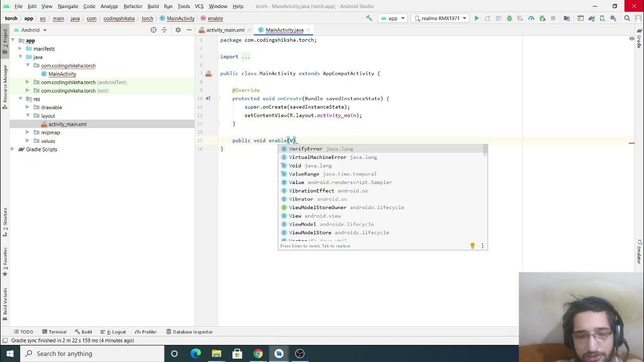The width and height of the screenshot is (644, 362).
Task: Toggle the Terminal tool window
Action: coord(54,332)
